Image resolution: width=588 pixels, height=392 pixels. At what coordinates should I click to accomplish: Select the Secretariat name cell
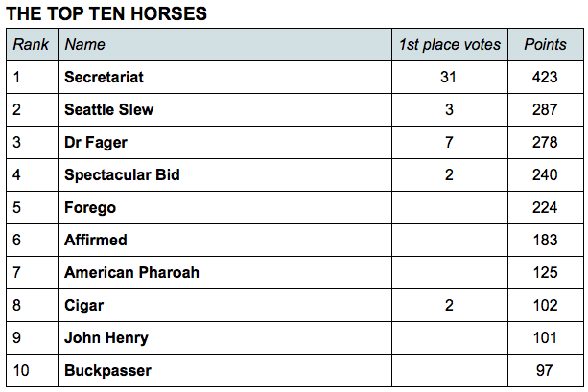225,78
